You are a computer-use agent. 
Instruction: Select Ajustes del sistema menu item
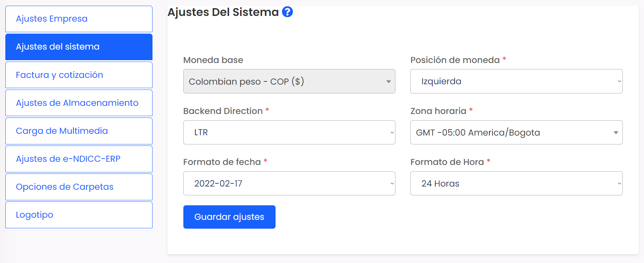[x=79, y=47]
